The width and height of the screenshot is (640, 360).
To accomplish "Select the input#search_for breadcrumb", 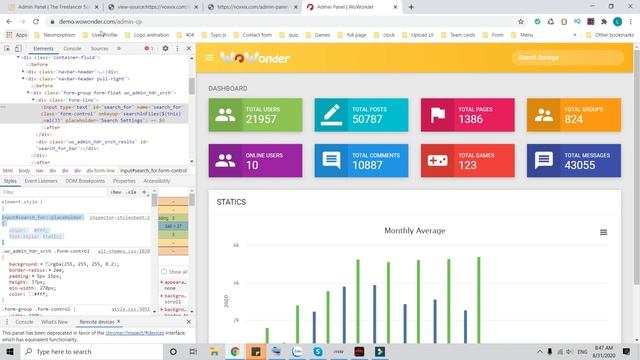I will click(x=153, y=171).
